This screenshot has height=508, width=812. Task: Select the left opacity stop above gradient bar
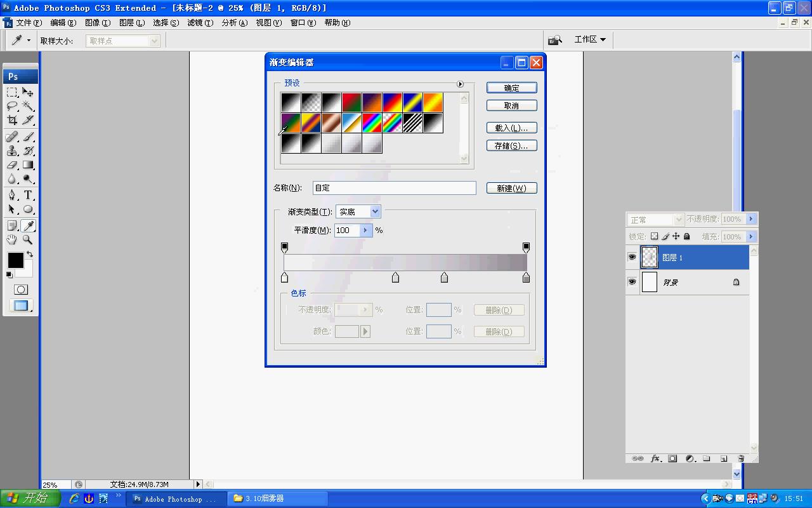284,247
